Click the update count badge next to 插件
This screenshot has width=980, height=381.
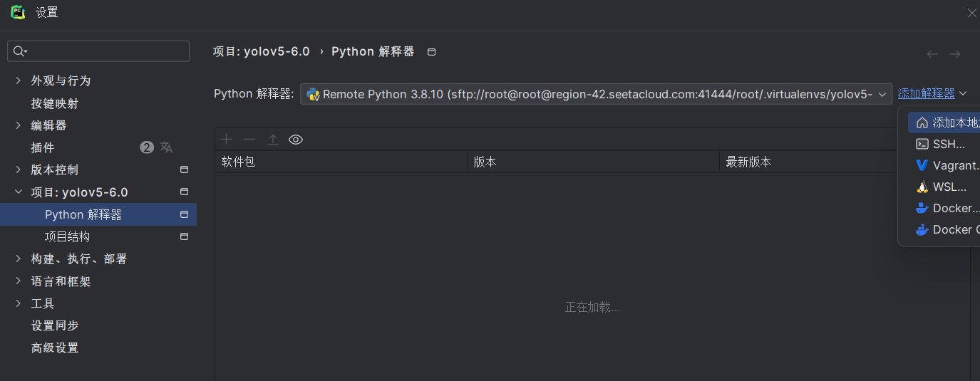[x=147, y=147]
